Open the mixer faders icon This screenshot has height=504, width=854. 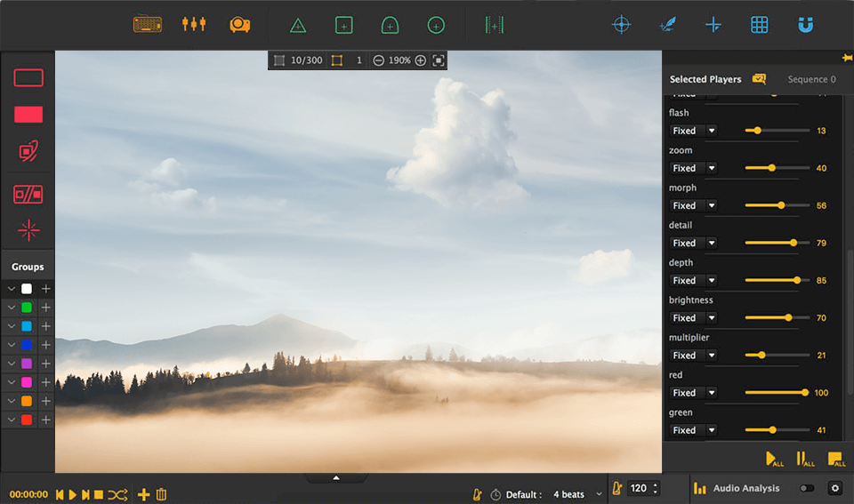click(x=194, y=24)
